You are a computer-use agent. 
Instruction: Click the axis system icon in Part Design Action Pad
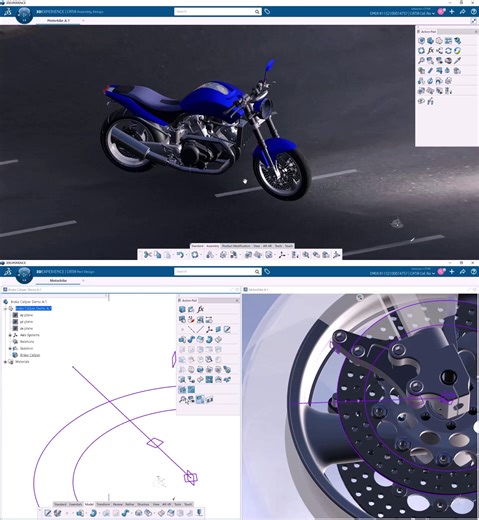pos(209,330)
